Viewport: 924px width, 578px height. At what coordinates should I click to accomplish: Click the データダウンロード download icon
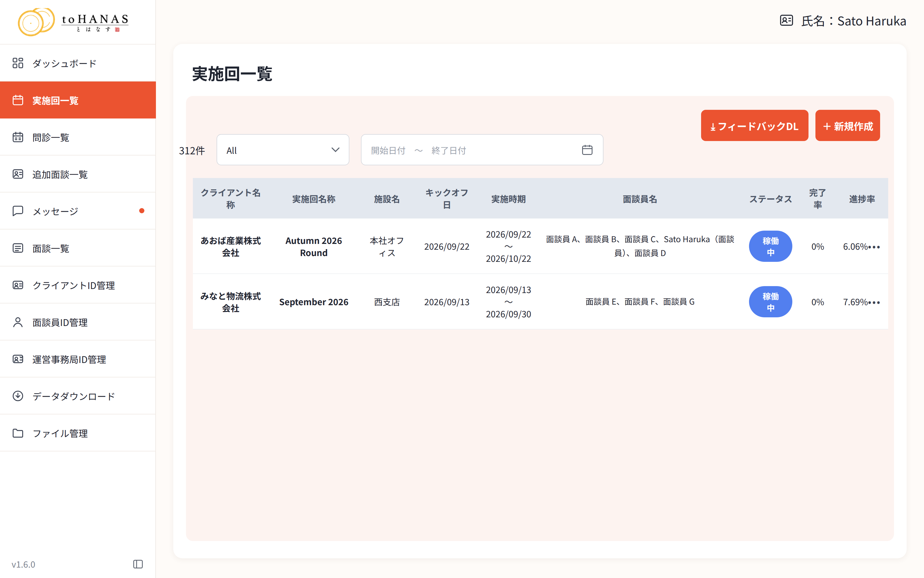coord(18,396)
